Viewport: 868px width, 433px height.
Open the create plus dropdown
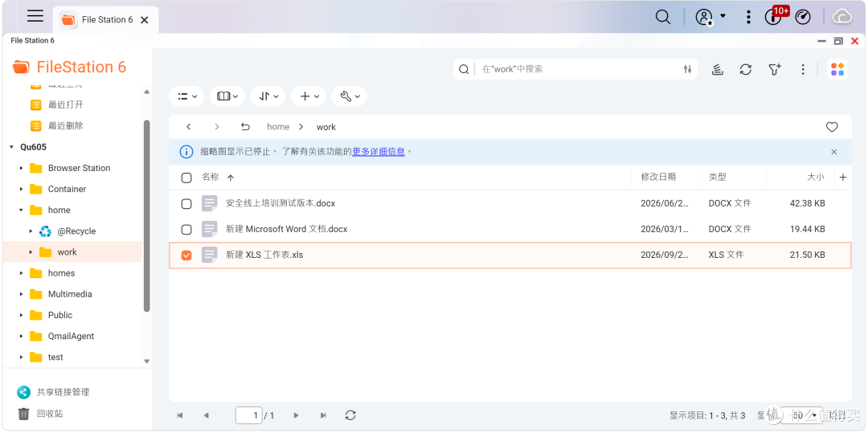[x=309, y=96]
